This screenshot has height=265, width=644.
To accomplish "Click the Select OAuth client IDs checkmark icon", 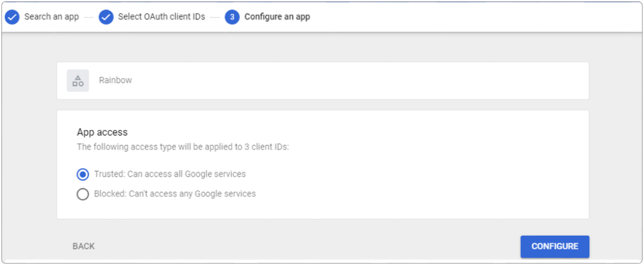I will (x=106, y=17).
